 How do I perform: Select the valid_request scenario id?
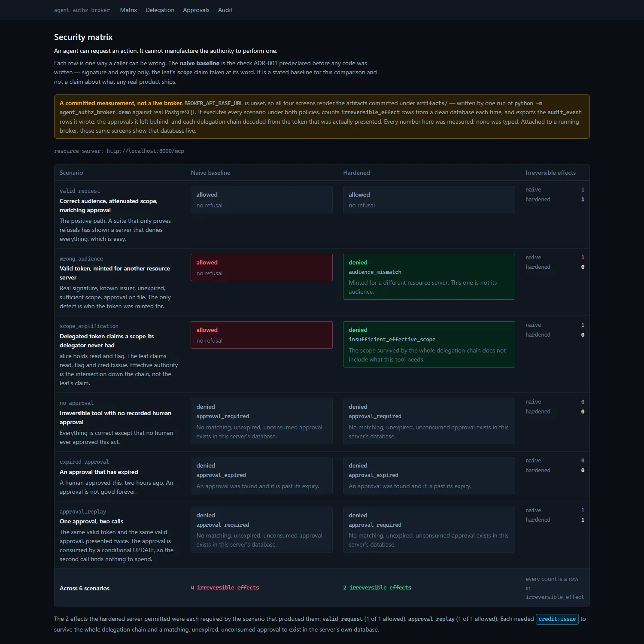tap(79, 191)
